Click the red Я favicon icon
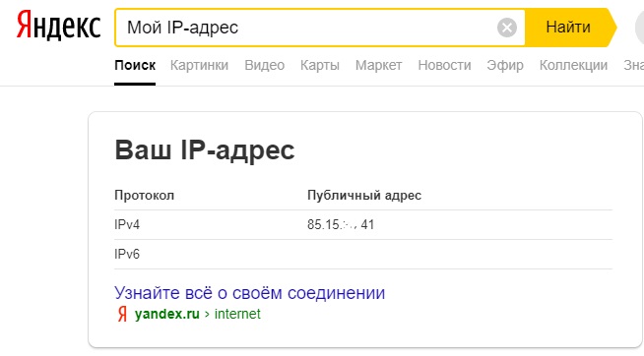Viewport: 644px width, 356px height. (x=122, y=314)
